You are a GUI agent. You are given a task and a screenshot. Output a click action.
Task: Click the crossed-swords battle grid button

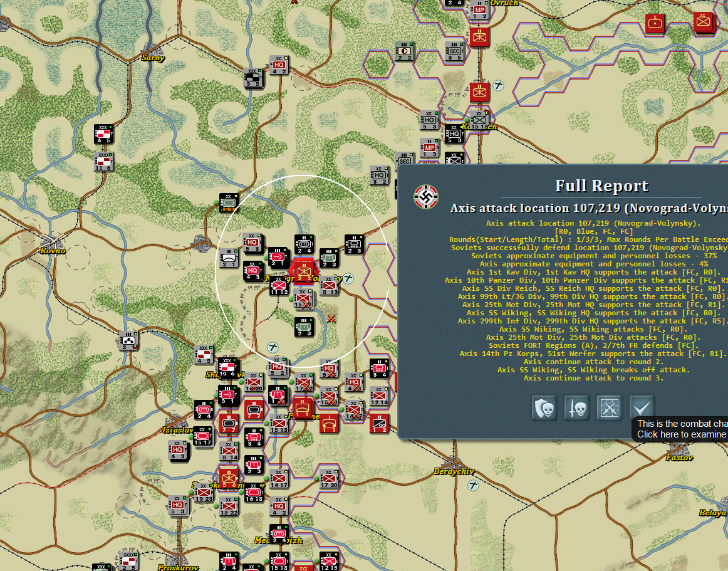tap(609, 408)
